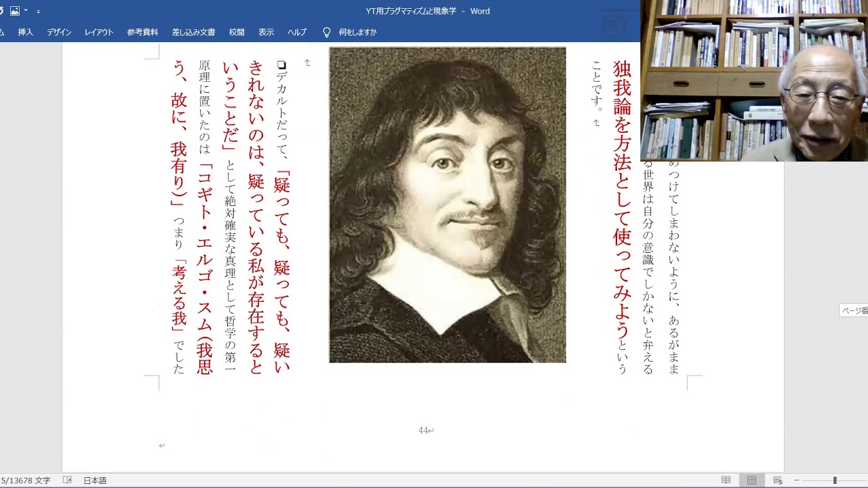
Task: Click the lightbulb Tell Me icon
Action: [326, 32]
